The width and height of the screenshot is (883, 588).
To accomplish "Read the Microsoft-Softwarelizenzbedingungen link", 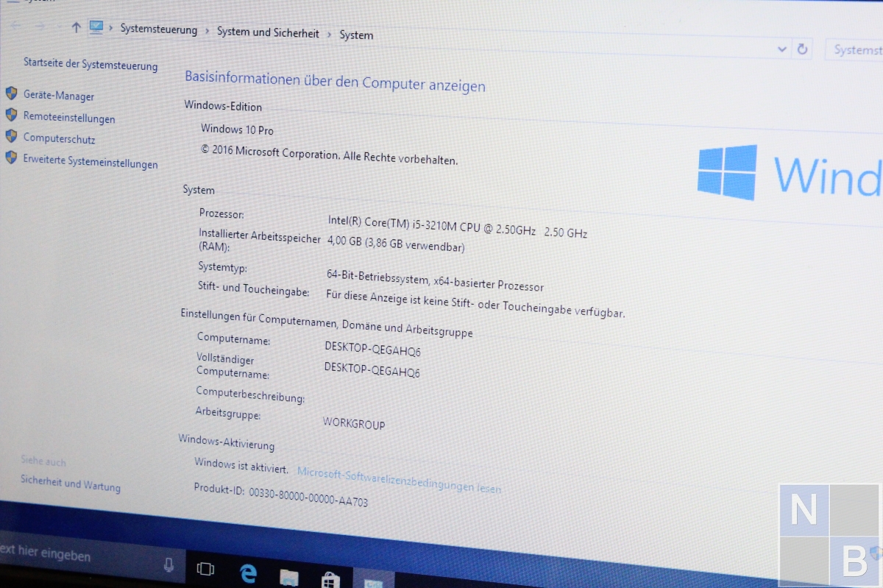I will pos(399,479).
